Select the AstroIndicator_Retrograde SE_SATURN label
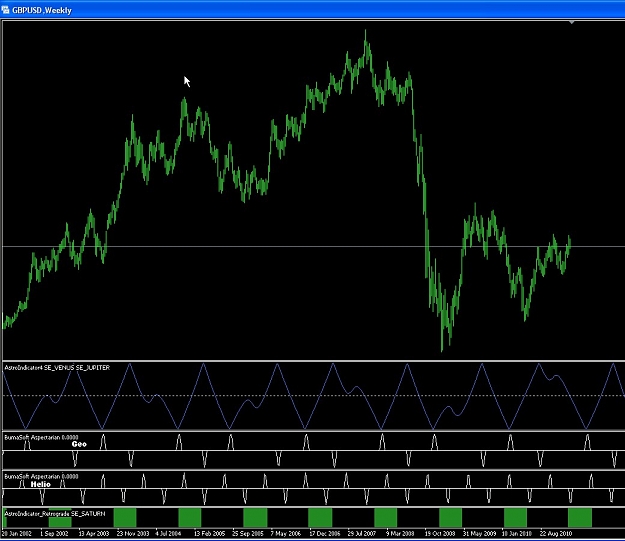 pos(55,513)
